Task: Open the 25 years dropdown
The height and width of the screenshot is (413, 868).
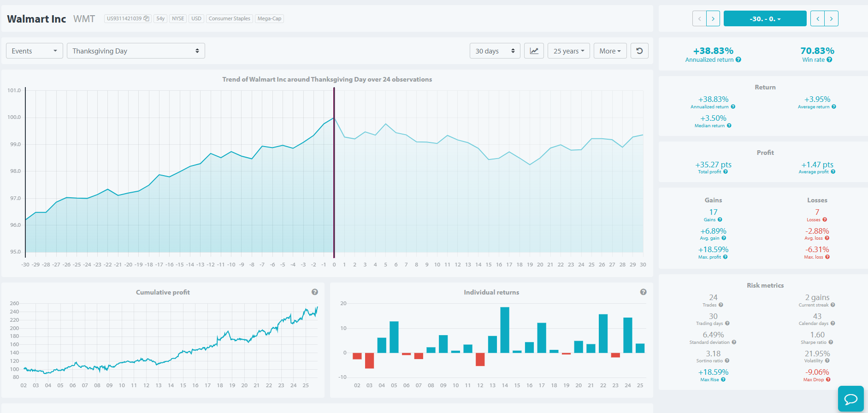Action: 569,51
